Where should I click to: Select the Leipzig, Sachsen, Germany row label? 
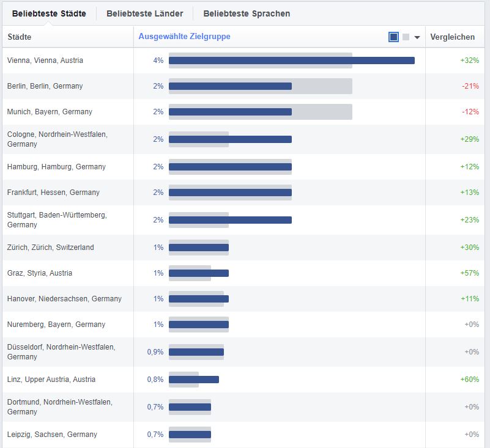click(x=52, y=435)
